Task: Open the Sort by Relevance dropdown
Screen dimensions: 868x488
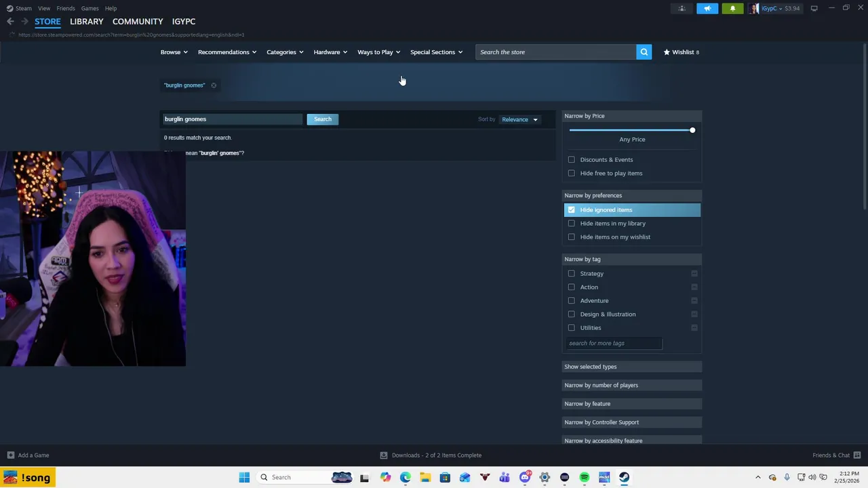Action: (x=519, y=119)
